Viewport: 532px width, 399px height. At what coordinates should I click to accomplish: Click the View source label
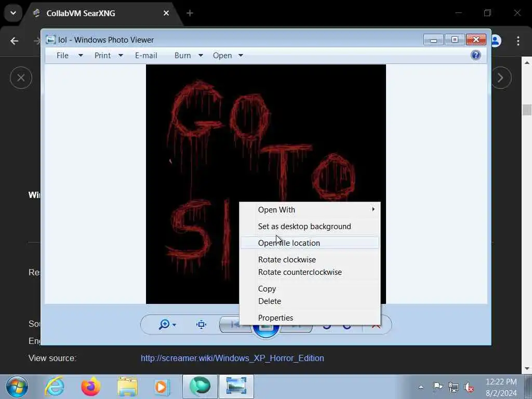(x=52, y=358)
